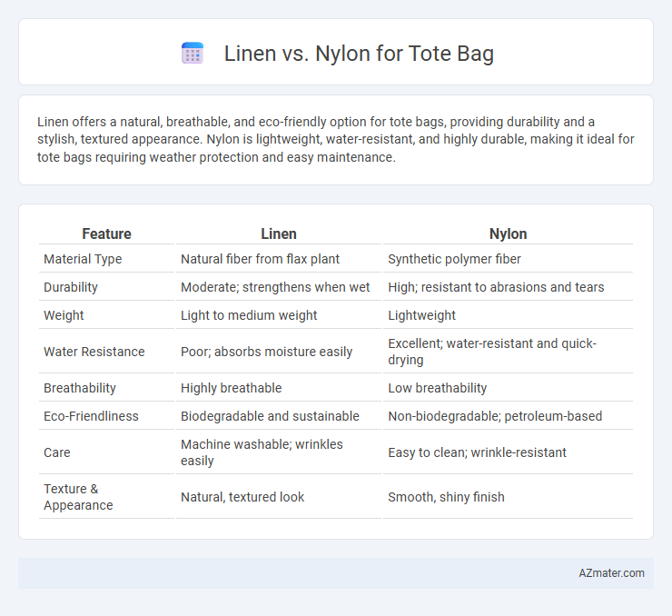Select the 'Breathability' row label
The width and height of the screenshot is (672, 616).
[80, 388]
